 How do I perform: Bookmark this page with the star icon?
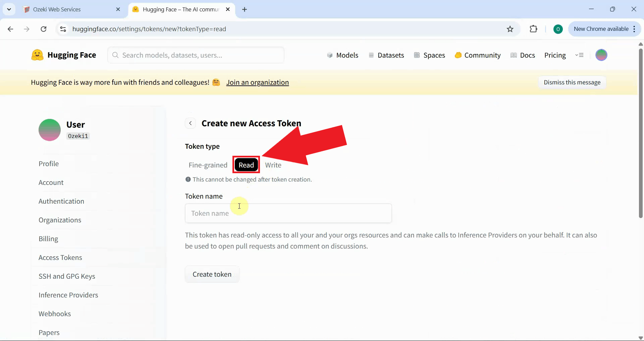(510, 29)
